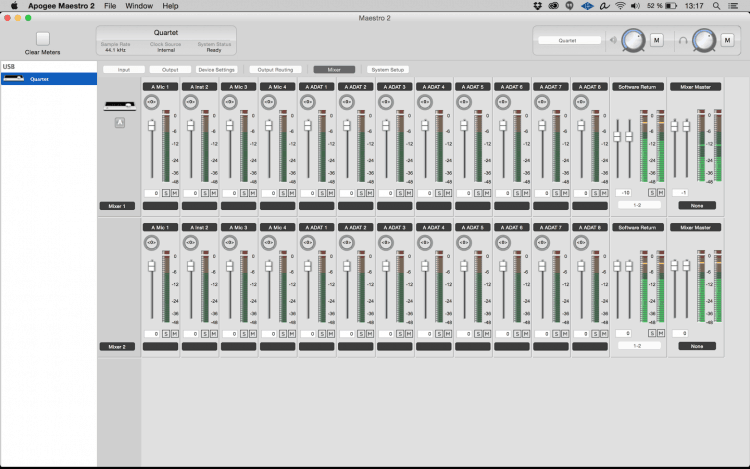
Task: Click the A Mic 1 pan knob in Mixer 1
Action: pos(151,102)
